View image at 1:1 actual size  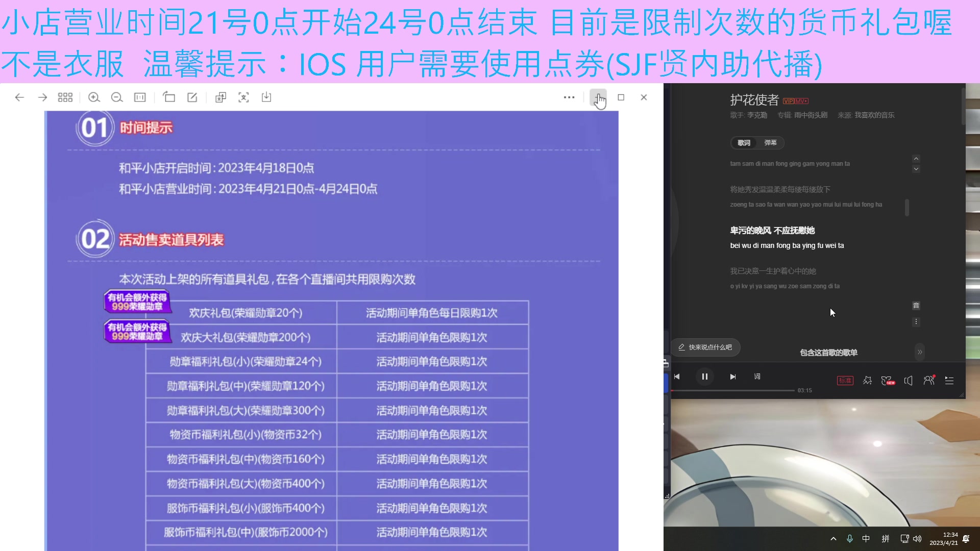[140, 97]
